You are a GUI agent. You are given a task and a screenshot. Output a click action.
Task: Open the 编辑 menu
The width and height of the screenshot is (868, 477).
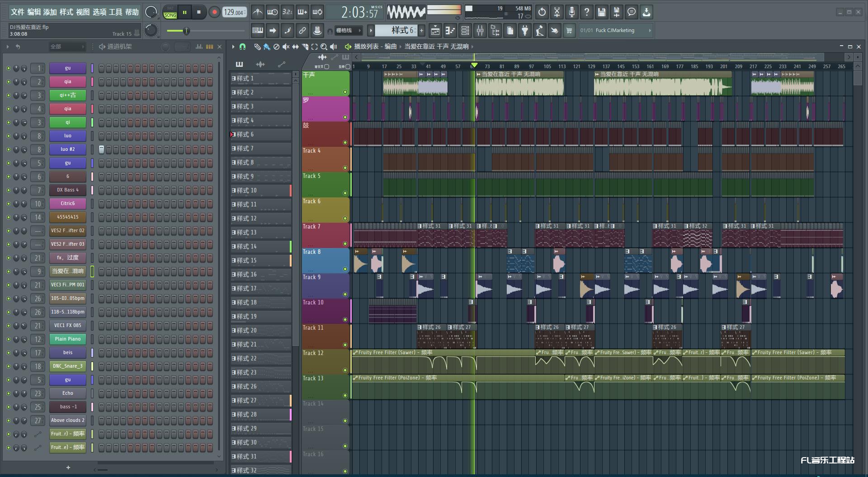click(x=34, y=12)
